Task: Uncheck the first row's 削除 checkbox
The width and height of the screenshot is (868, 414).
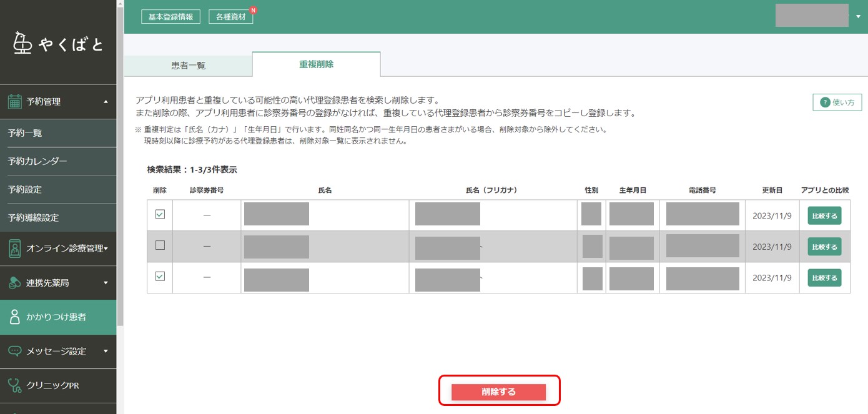Action: click(x=160, y=214)
